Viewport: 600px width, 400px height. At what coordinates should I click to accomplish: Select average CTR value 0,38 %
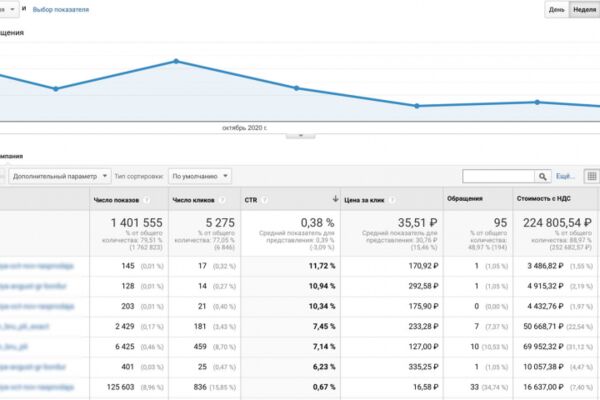pyautogui.click(x=317, y=222)
